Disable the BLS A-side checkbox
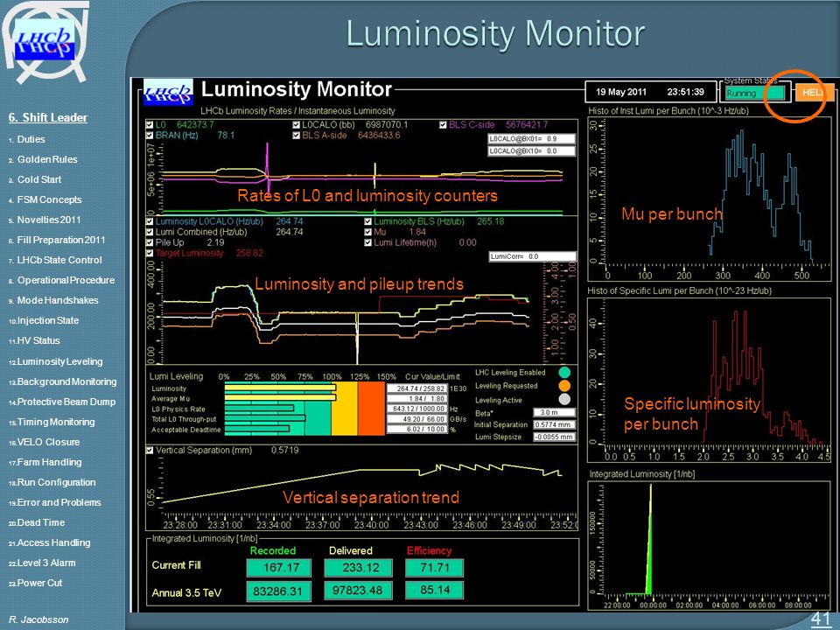The width and height of the screenshot is (840, 630). [x=297, y=135]
